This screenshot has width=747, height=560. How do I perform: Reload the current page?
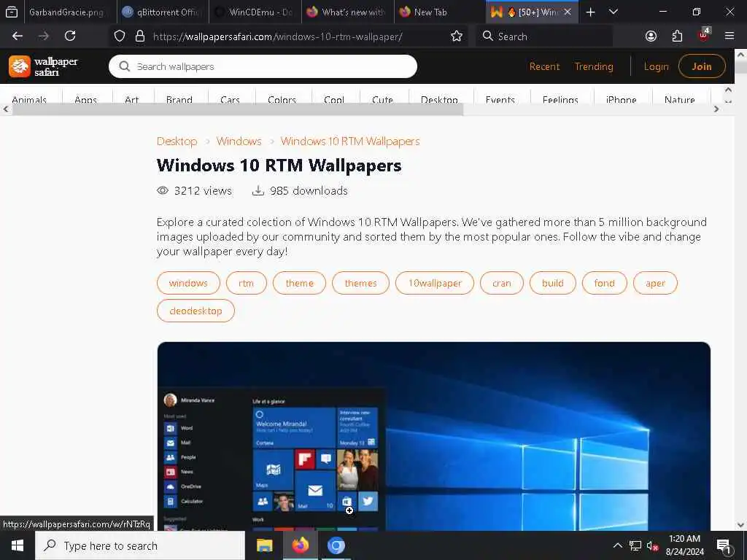pyautogui.click(x=70, y=36)
